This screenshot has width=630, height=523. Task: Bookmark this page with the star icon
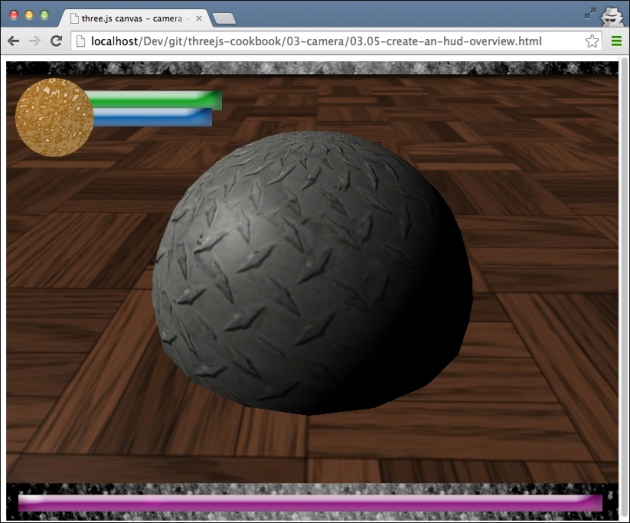[592, 41]
